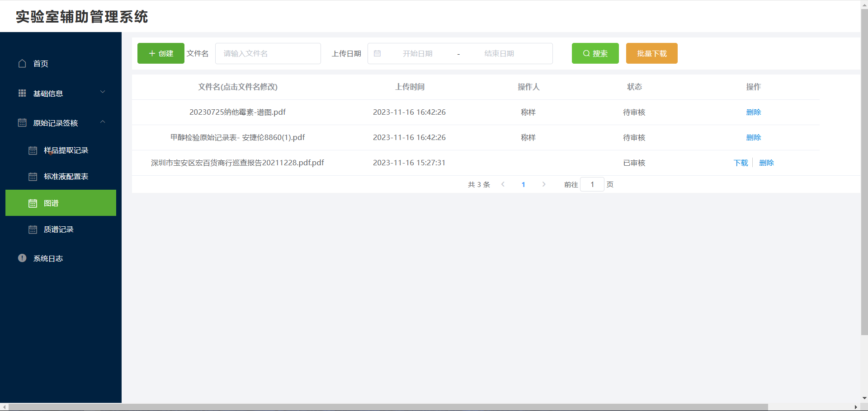Click the horizontal scrollbar thumb

tap(388, 407)
